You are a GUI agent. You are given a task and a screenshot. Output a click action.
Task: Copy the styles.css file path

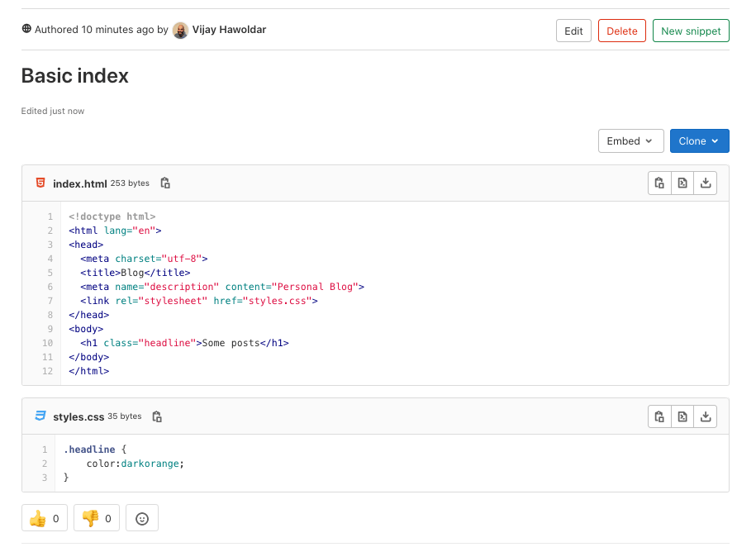[157, 416]
